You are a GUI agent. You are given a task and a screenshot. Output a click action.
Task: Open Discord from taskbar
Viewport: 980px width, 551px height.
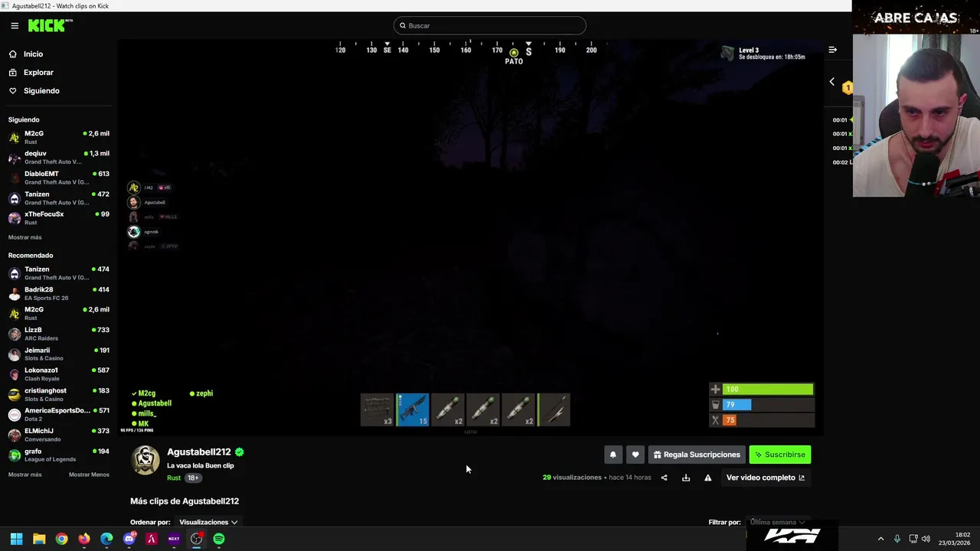(x=129, y=539)
